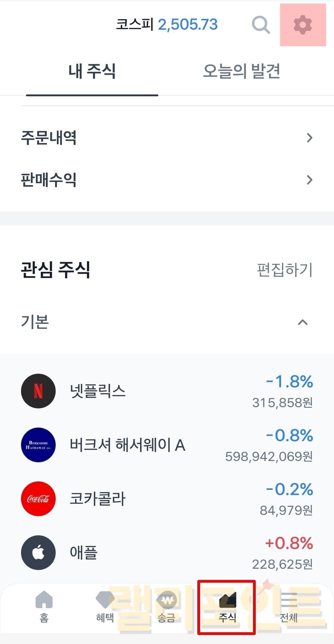
Task: Tap the Apple logo icon
Action: pos(38,553)
